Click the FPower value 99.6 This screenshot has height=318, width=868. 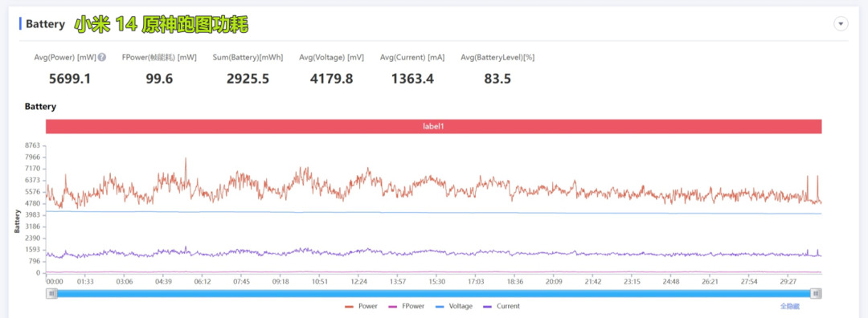tap(159, 79)
